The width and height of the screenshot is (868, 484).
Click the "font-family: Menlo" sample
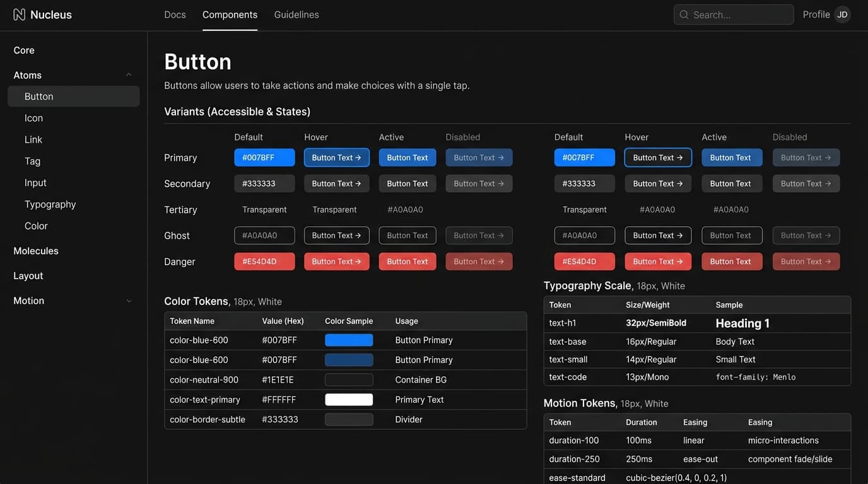point(756,377)
